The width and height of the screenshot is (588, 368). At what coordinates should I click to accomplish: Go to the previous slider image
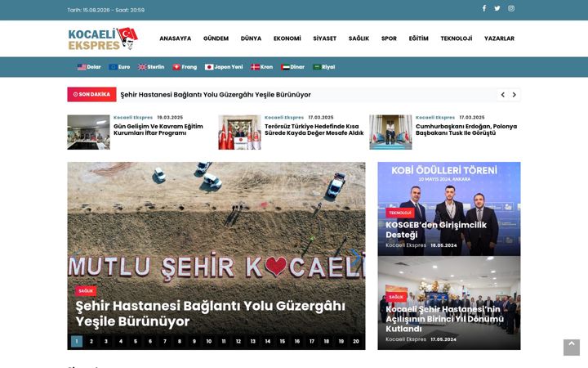click(x=76, y=258)
